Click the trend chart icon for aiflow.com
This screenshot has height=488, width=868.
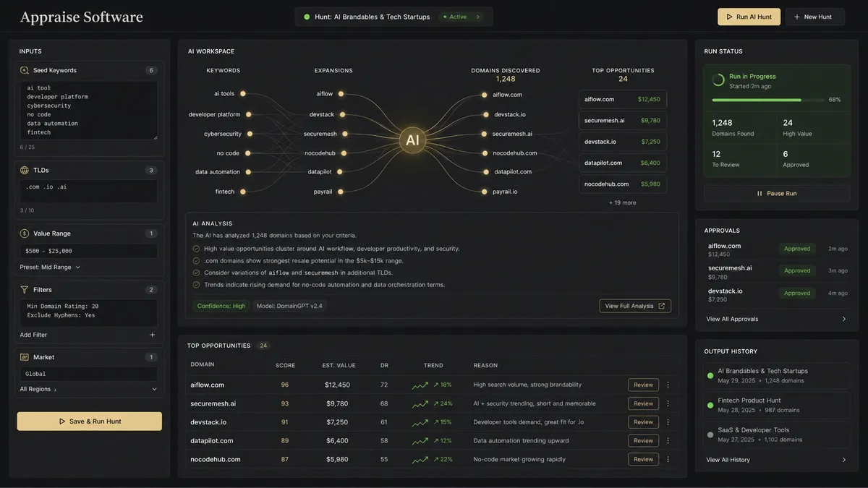420,385
